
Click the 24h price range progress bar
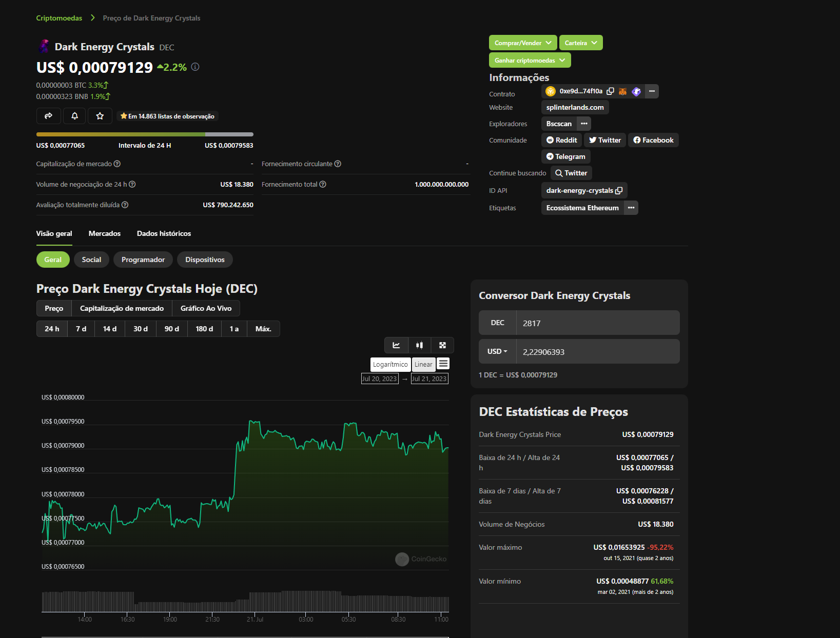pos(145,134)
